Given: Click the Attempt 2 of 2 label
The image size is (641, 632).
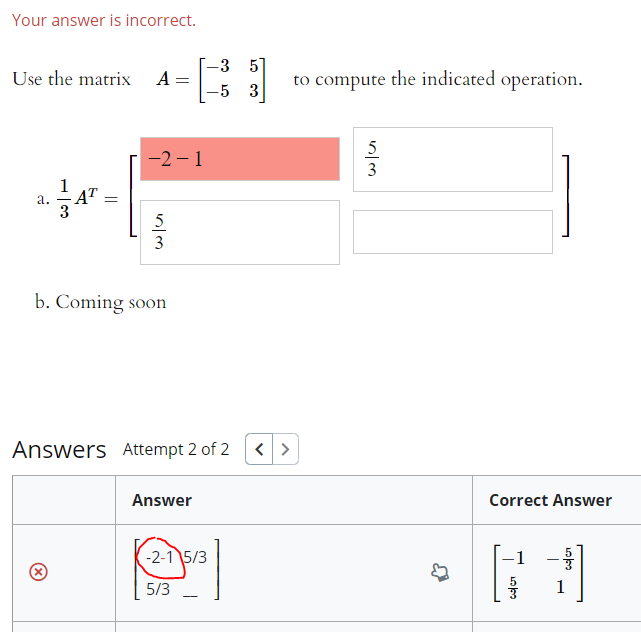Looking at the screenshot, I should pyautogui.click(x=176, y=449).
